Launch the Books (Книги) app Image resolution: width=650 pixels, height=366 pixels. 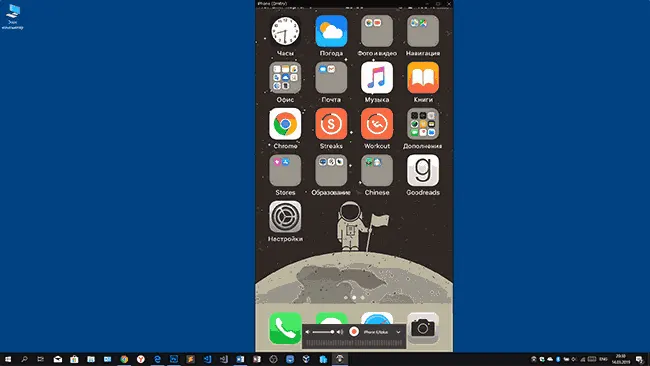pyautogui.click(x=423, y=78)
